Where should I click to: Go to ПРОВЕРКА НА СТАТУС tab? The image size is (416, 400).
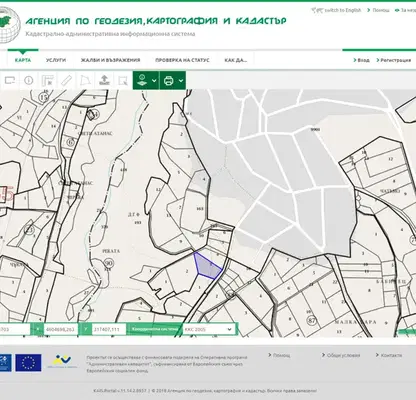[x=182, y=60]
